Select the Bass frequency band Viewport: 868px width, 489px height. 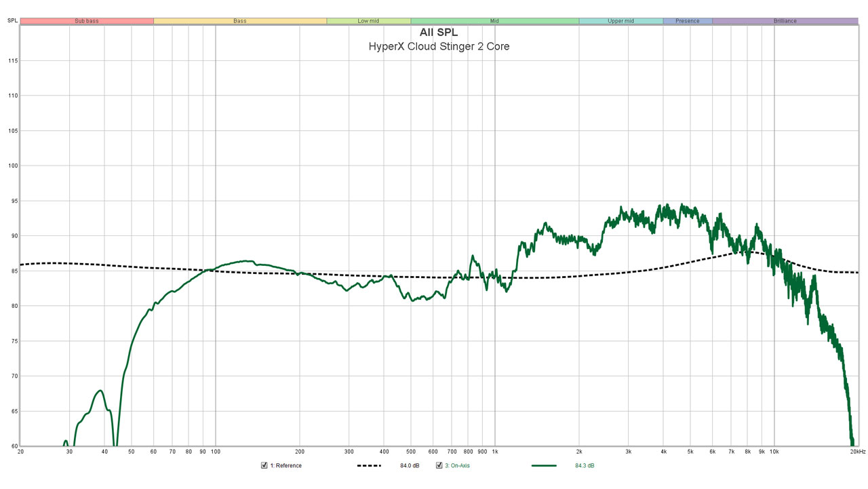(x=240, y=21)
